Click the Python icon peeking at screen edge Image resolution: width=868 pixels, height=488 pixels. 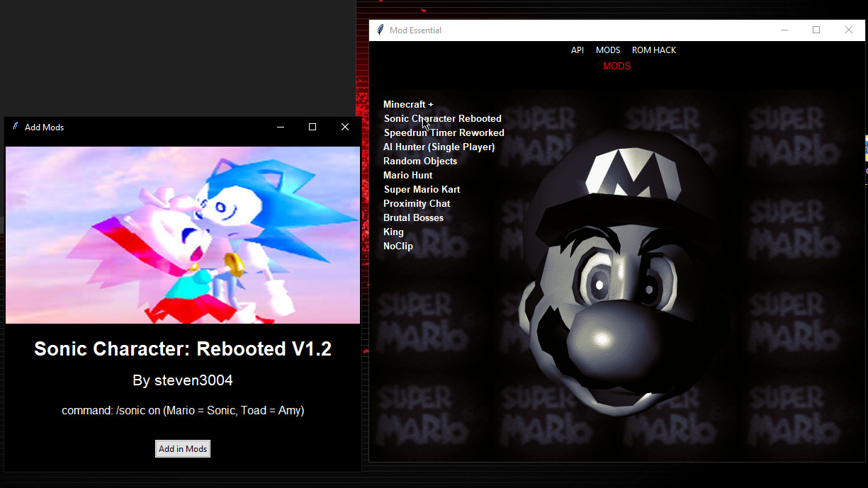click(864, 147)
